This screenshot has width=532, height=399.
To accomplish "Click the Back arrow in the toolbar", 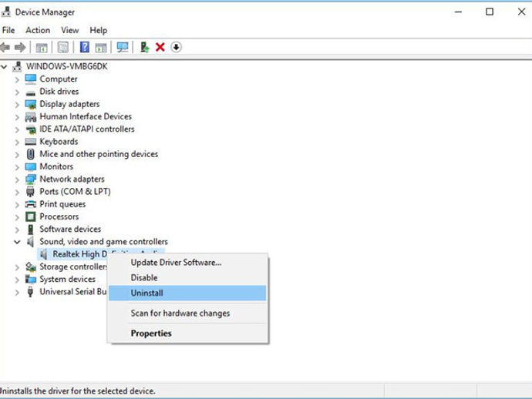I will click(5, 47).
